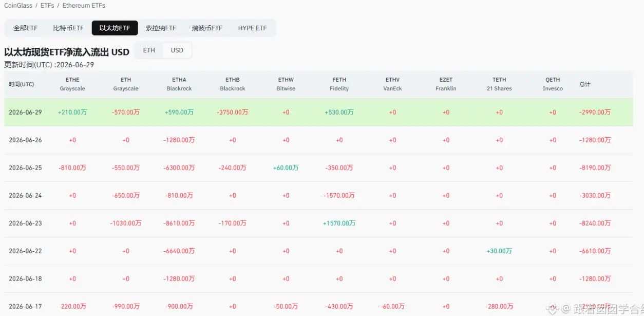Open the ETFs breadcrumb link
The image size is (644, 316).
pos(47,6)
